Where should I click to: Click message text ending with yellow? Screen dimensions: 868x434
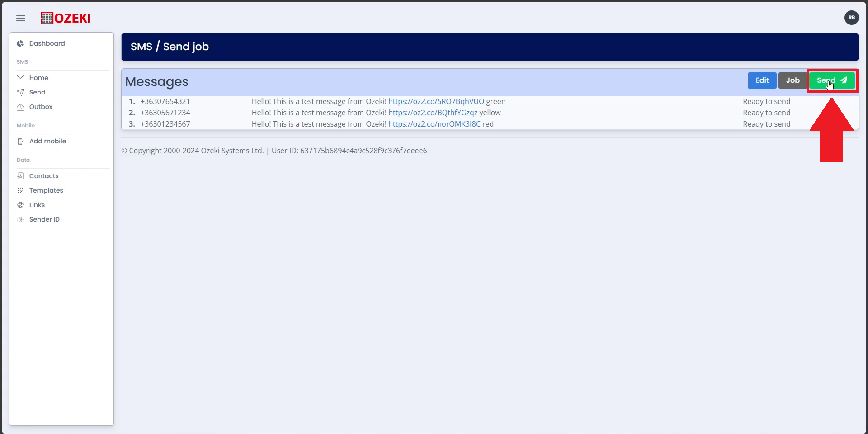[376, 113]
